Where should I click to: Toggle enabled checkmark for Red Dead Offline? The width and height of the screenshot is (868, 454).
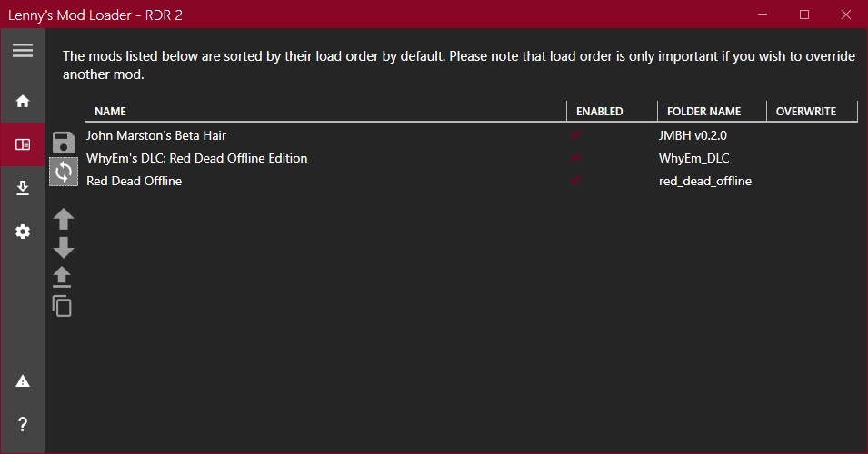click(x=576, y=181)
